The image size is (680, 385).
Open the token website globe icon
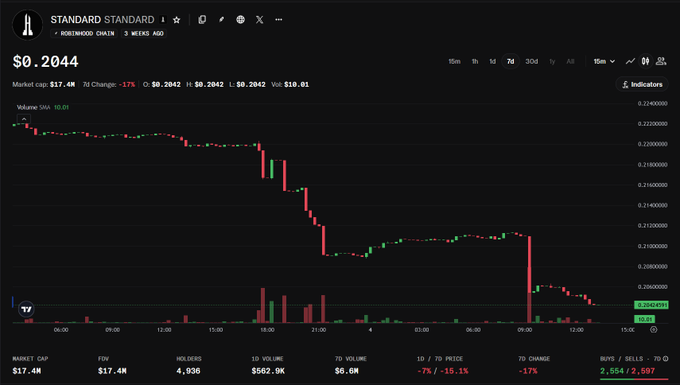click(x=240, y=20)
